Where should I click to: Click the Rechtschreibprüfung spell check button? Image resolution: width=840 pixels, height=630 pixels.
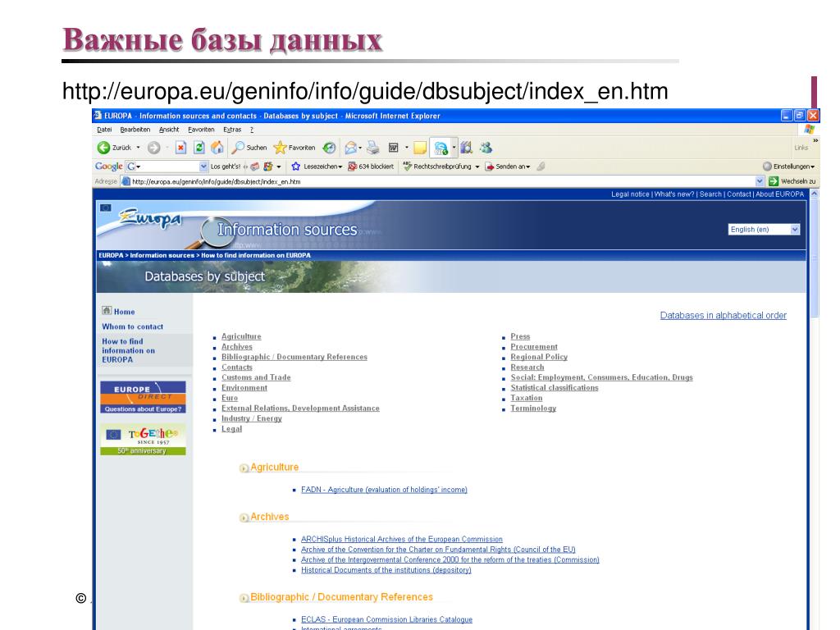pyautogui.click(x=437, y=167)
